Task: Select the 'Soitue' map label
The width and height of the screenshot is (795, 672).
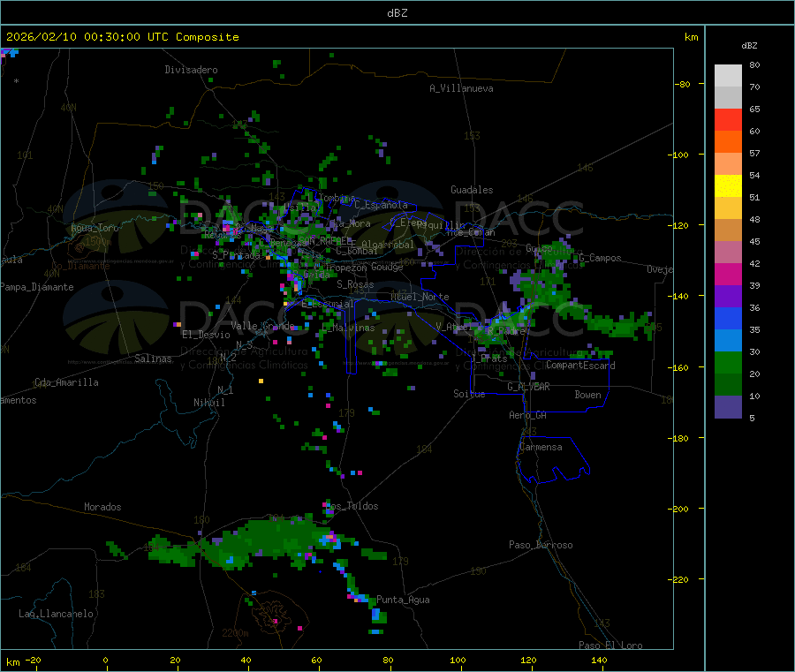Action: pyautogui.click(x=469, y=394)
